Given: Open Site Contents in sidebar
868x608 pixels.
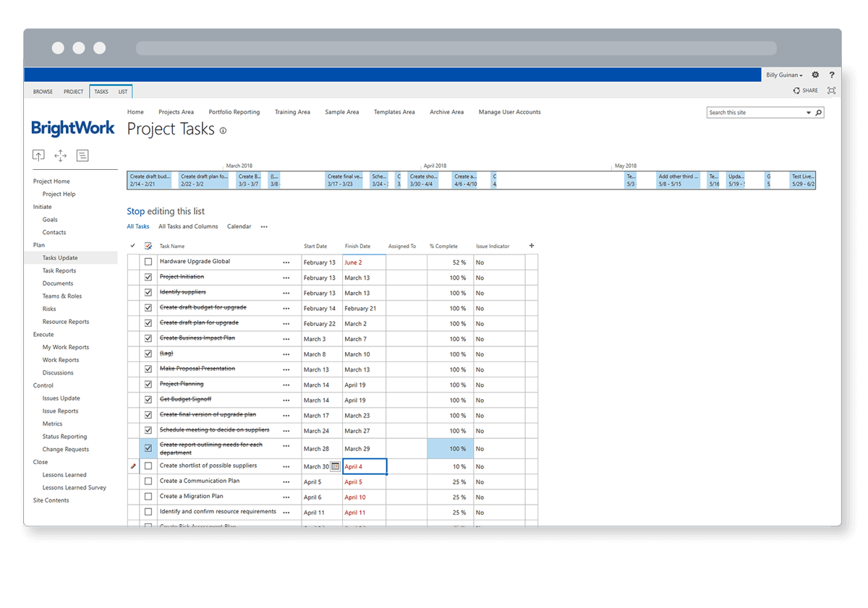Looking at the screenshot, I should (51, 500).
